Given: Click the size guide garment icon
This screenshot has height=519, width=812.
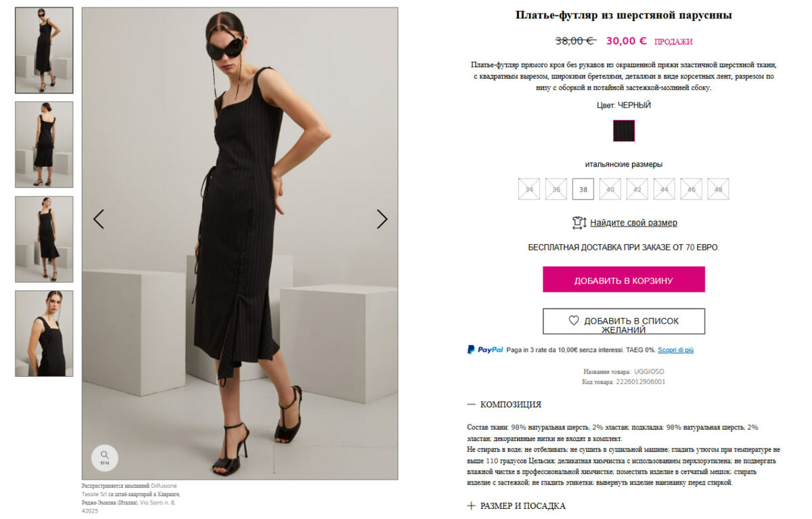Looking at the screenshot, I should pyautogui.click(x=579, y=223).
